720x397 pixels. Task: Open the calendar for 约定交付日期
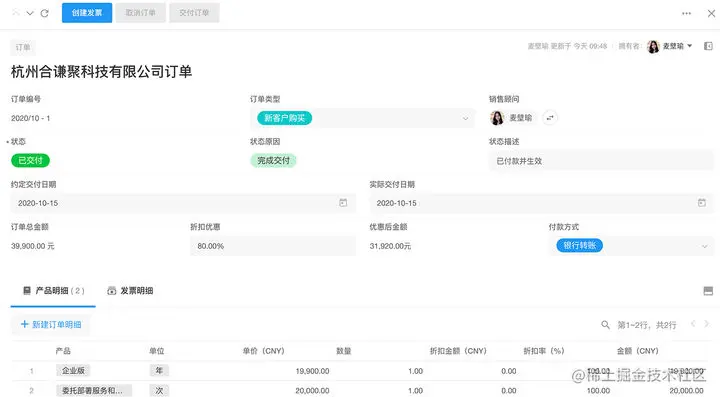click(343, 203)
